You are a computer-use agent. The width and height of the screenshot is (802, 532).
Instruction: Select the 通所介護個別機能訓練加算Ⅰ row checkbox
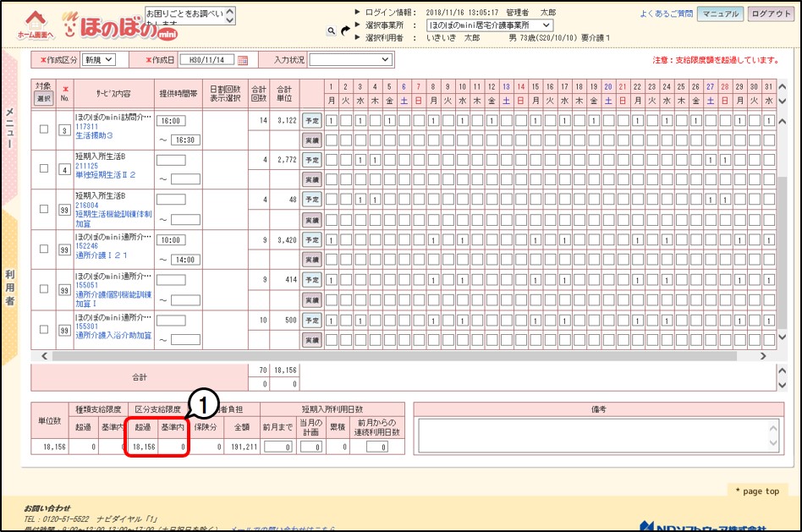click(44, 289)
